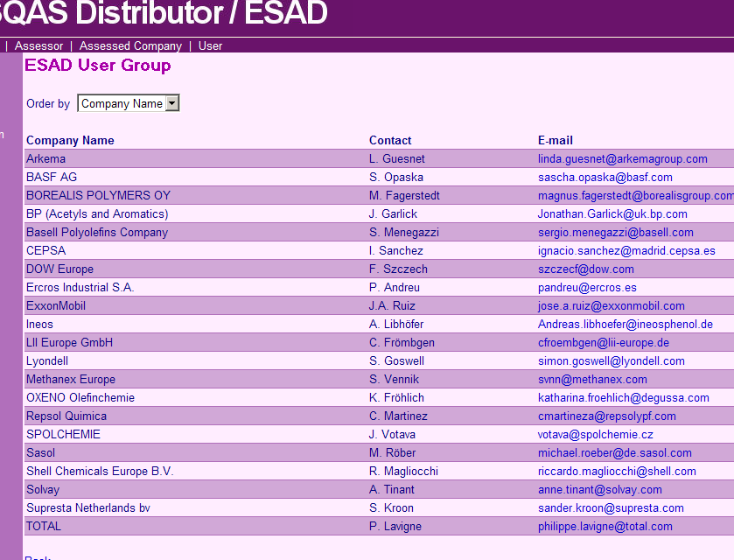The height and width of the screenshot is (560, 734).
Task: Select the Sasol company cell
Action: coord(41,452)
